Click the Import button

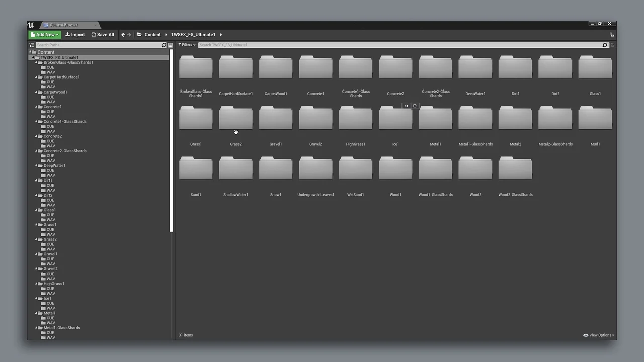click(x=74, y=34)
